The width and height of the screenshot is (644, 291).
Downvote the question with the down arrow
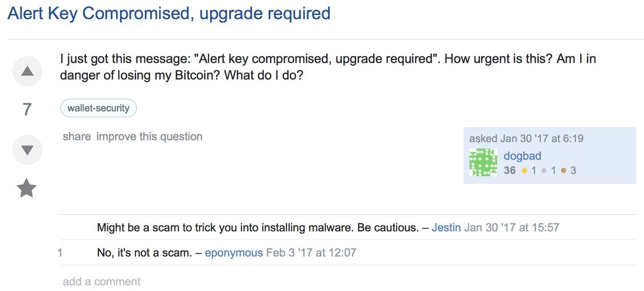27,150
